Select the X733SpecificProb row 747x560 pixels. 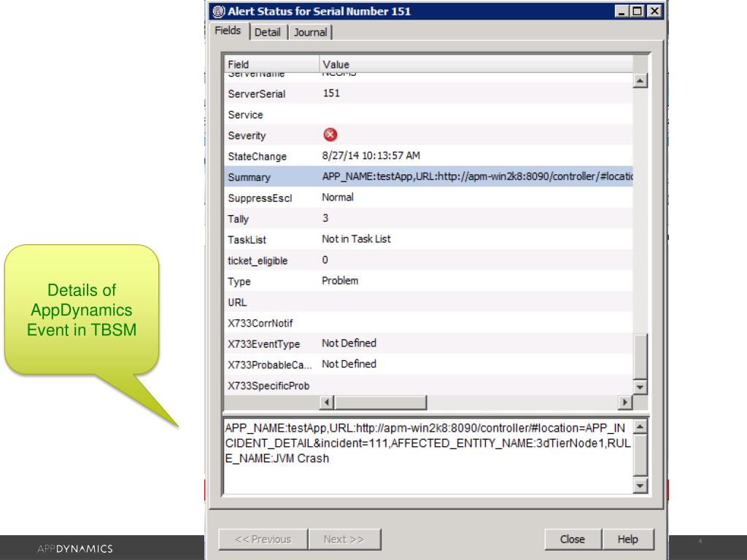tap(428, 385)
